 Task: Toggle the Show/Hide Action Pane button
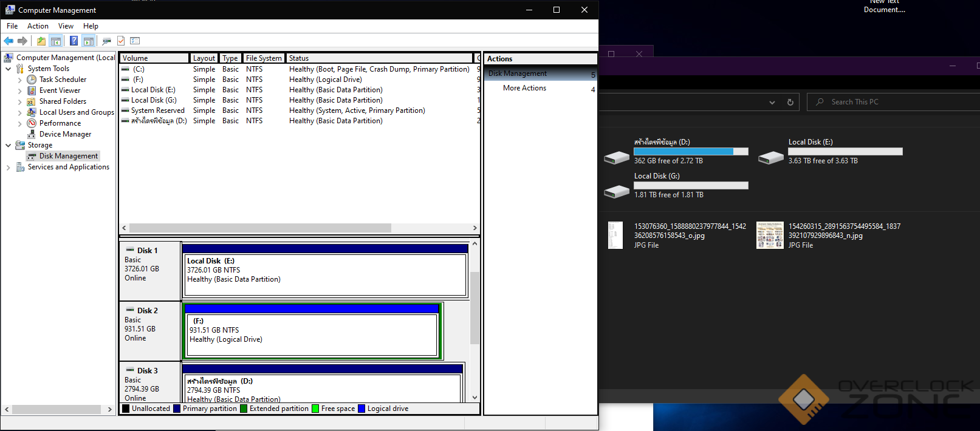[89, 41]
